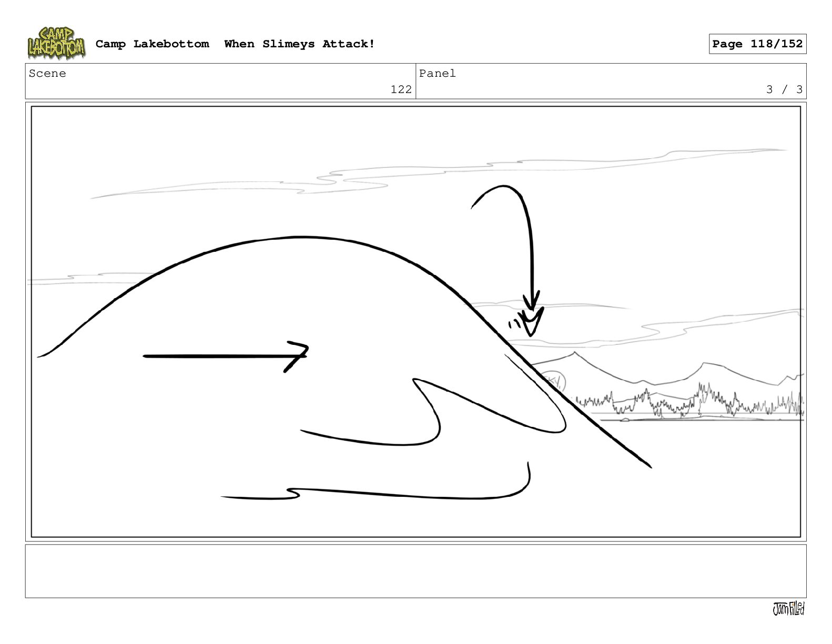Click the empty notes box below the panel
Image resolution: width=832 pixels, height=644 pixels.
[415, 571]
